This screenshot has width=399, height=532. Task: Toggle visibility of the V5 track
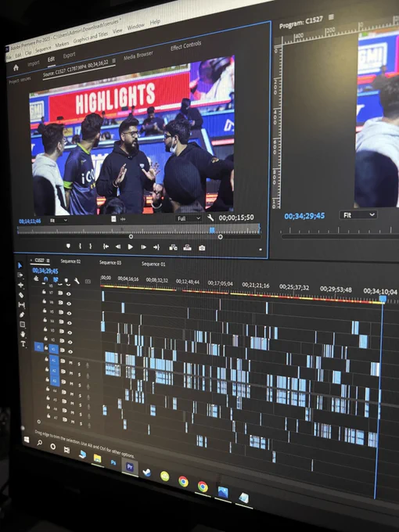tap(69, 313)
